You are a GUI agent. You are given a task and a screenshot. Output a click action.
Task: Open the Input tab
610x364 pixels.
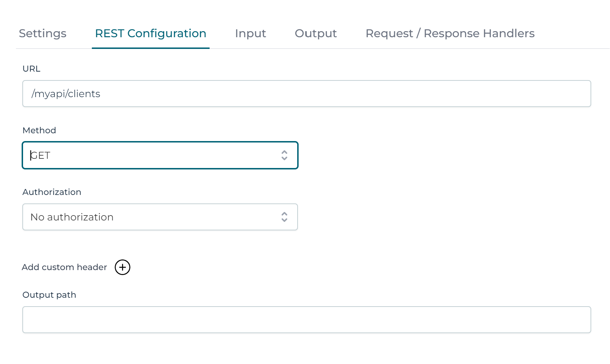pyautogui.click(x=250, y=33)
